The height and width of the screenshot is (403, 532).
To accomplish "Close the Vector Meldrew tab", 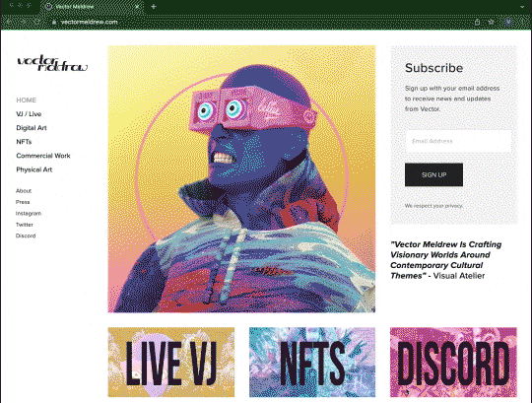I will point(137,7).
